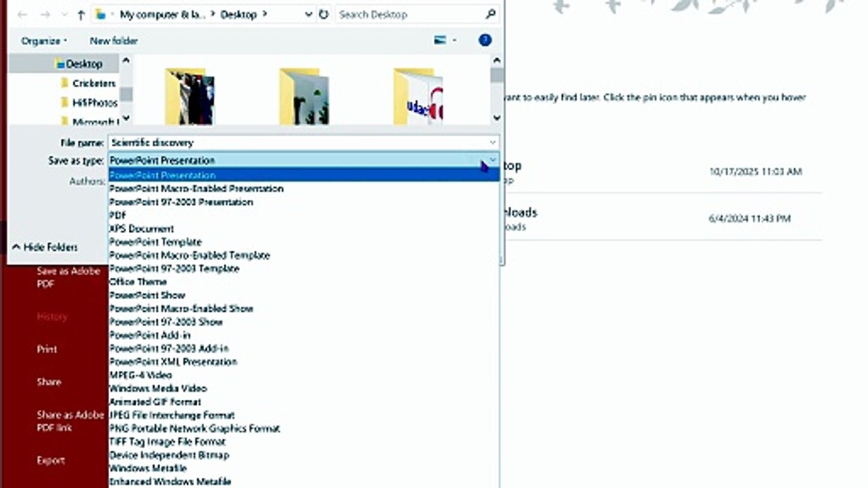Click Hide Folders expander

[45, 247]
